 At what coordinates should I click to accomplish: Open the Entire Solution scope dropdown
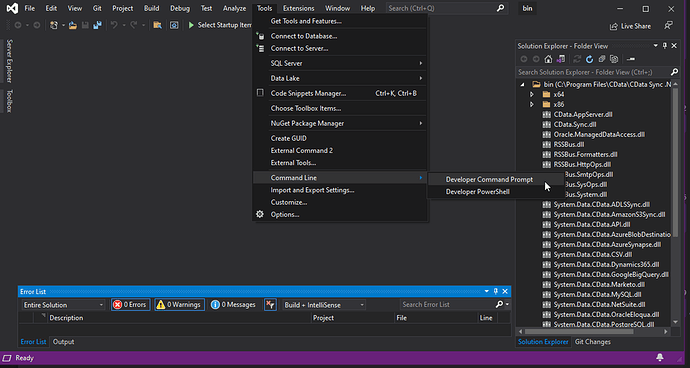coord(63,305)
